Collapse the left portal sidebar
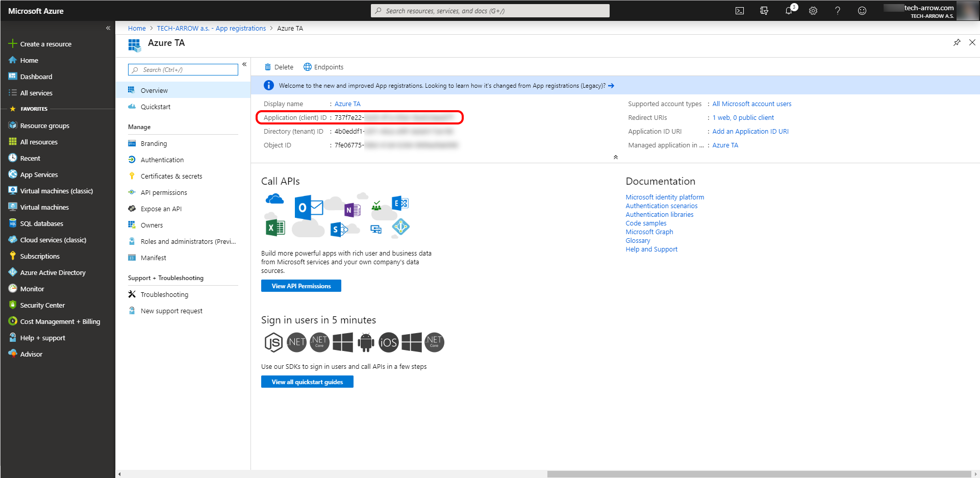 pos(108,28)
